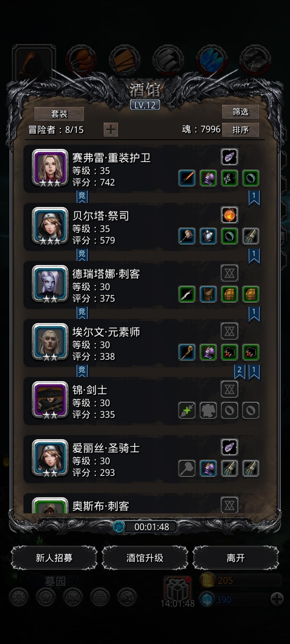290x644 pixels.
Task: Tap 贝尔塔·祭司's hammer weapon slot
Action: [187, 236]
